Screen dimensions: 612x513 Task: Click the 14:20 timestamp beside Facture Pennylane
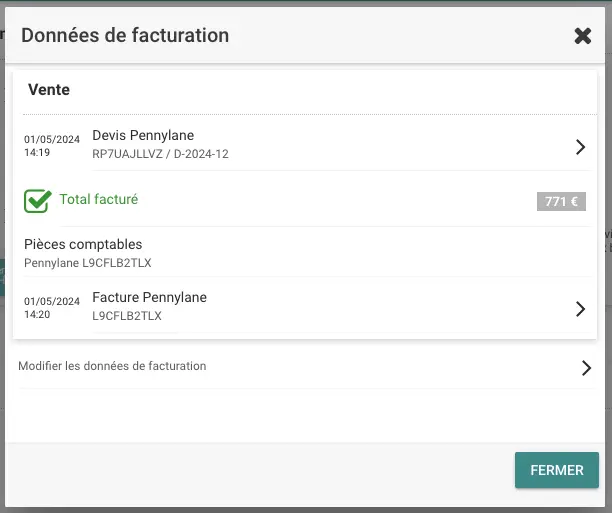click(x=37, y=314)
